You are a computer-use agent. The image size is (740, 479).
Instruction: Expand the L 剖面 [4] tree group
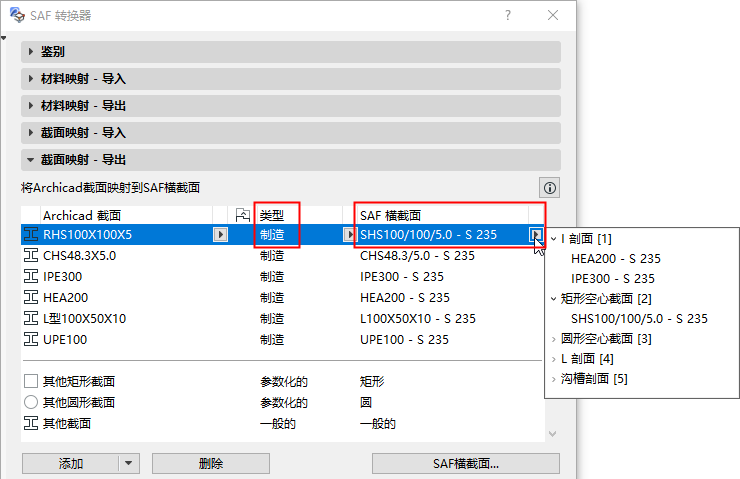tap(554, 359)
